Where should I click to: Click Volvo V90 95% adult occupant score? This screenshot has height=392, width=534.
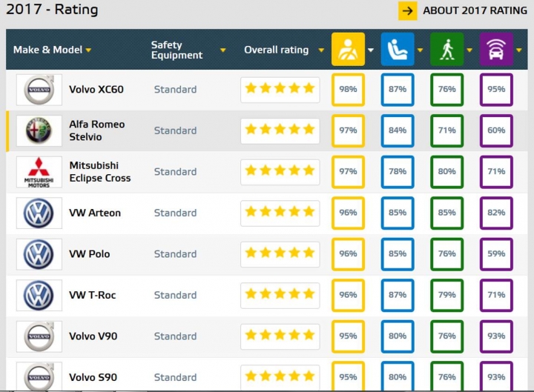pos(348,336)
